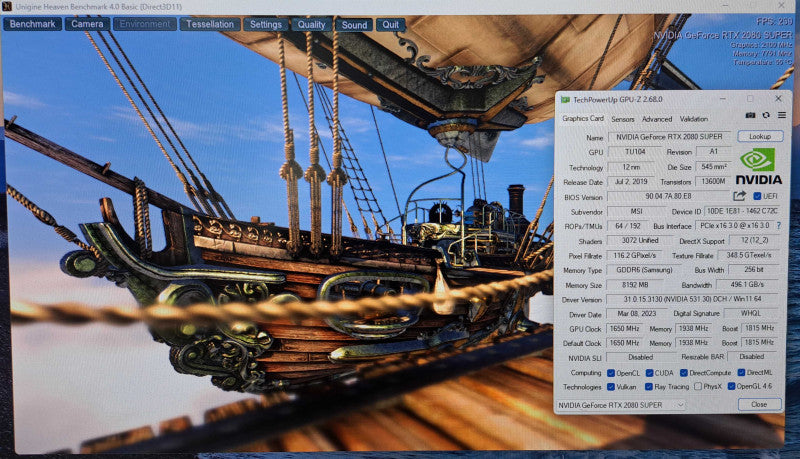Screen dimensions: 800x459
Task: Open the greyed Environment menu
Action: pyautogui.click(x=145, y=24)
